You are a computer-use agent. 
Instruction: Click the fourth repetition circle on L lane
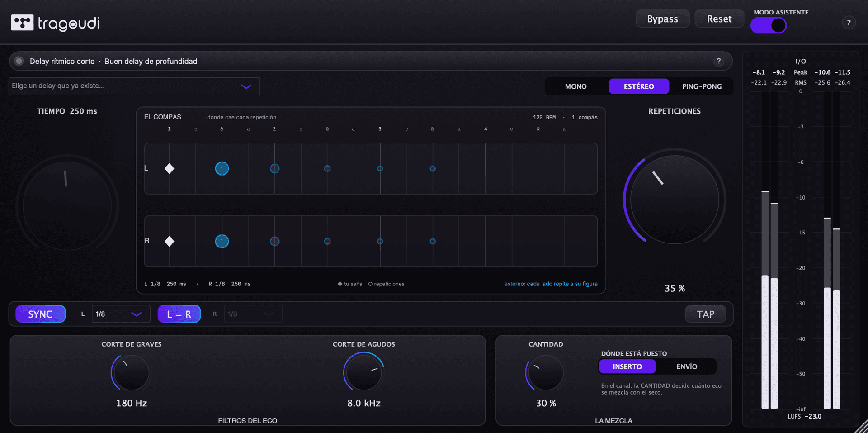(x=380, y=168)
